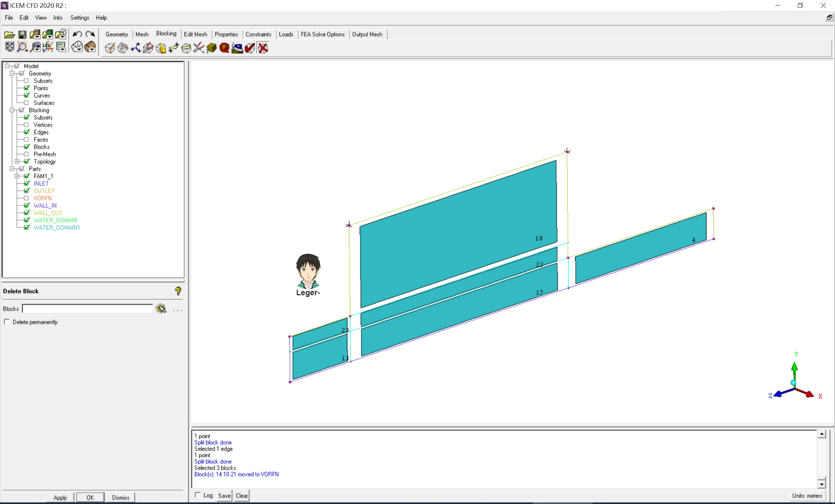Click the Delete Block help question icon
This screenshot has height=504, width=835.
tap(178, 291)
